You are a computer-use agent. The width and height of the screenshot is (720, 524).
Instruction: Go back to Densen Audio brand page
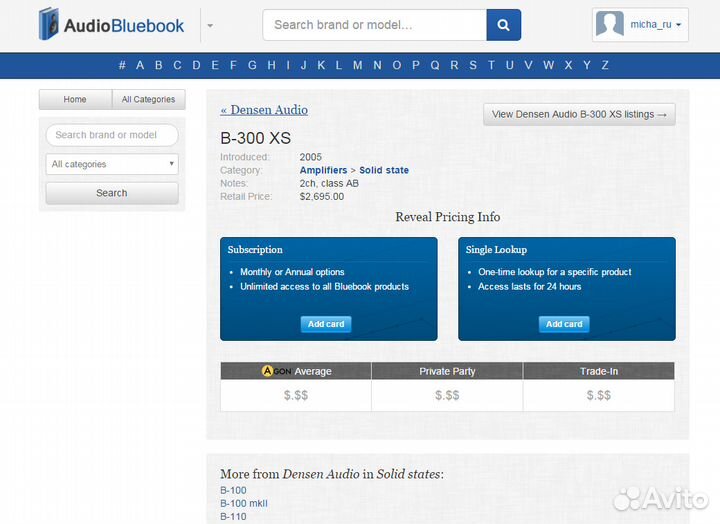[x=264, y=110]
